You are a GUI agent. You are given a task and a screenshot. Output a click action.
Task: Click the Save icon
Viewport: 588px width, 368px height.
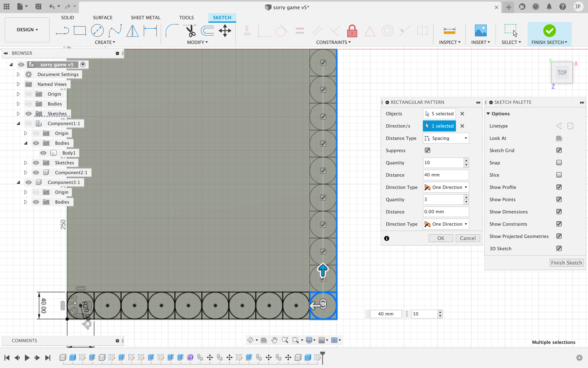pos(38,7)
